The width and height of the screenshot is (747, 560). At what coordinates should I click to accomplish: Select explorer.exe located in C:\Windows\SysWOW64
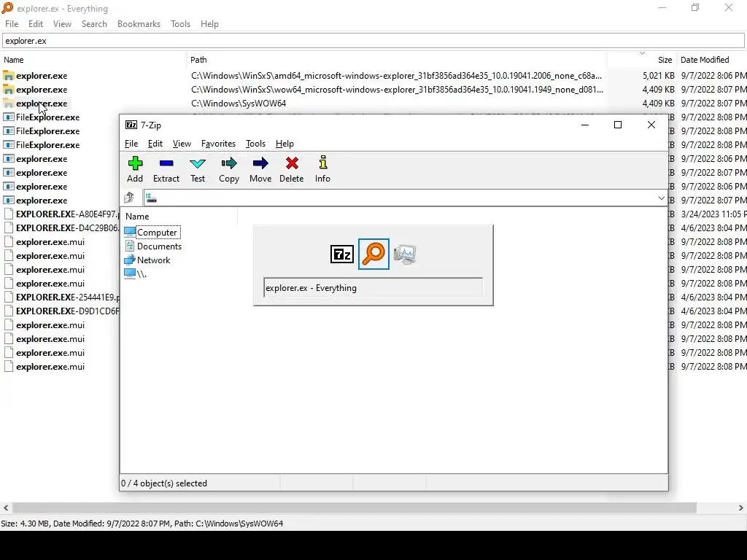pyautogui.click(x=42, y=104)
